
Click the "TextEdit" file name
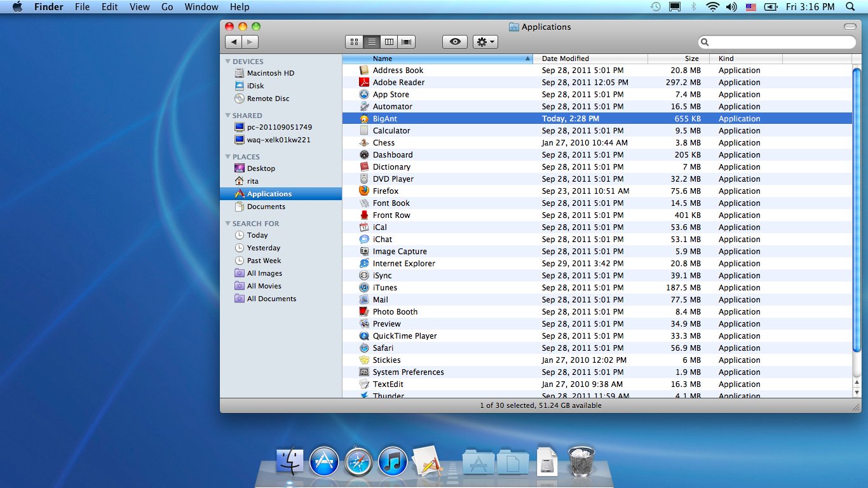pyautogui.click(x=388, y=384)
